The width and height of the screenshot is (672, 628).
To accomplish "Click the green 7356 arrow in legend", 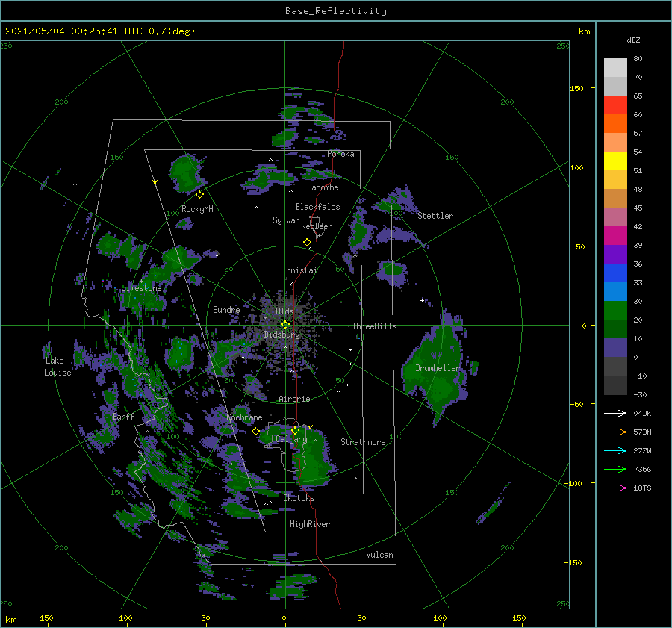I will click(615, 470).
